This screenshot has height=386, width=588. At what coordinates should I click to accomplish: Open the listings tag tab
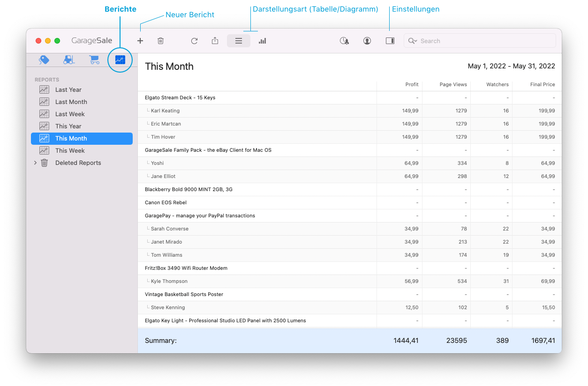point(44,60)
